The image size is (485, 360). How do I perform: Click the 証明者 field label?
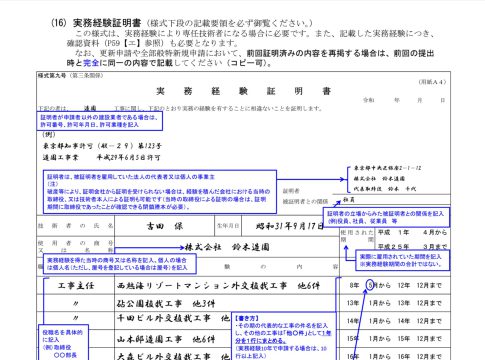tap(291, 191)
